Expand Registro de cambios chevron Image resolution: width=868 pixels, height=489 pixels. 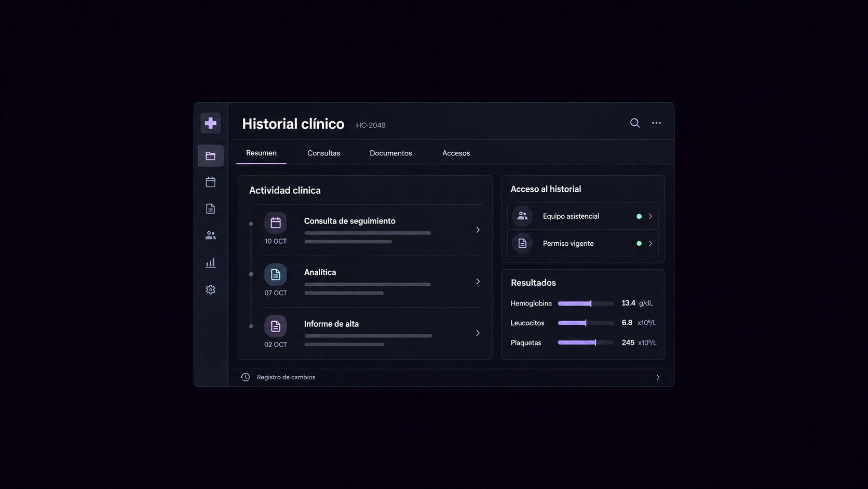658,377
